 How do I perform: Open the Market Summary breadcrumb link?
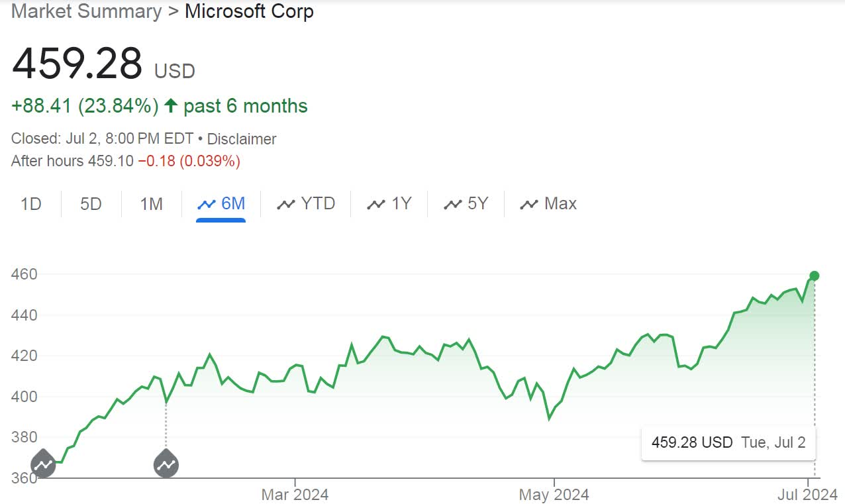coord(87,11)
